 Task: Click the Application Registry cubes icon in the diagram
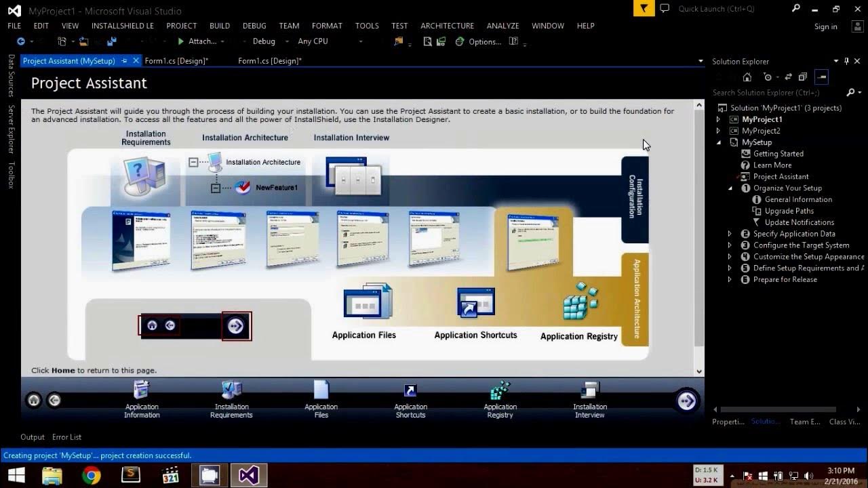click(x=580, y=302)
